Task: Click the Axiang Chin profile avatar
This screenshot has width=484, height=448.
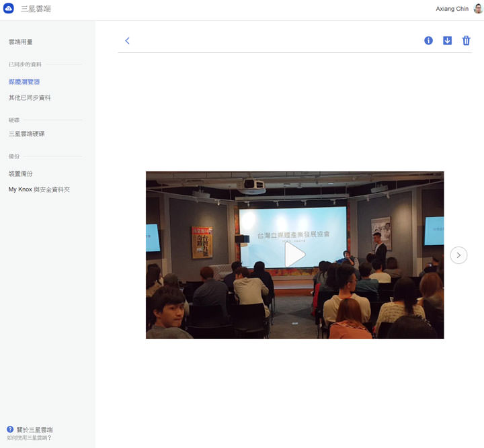Action: (477, 9)
